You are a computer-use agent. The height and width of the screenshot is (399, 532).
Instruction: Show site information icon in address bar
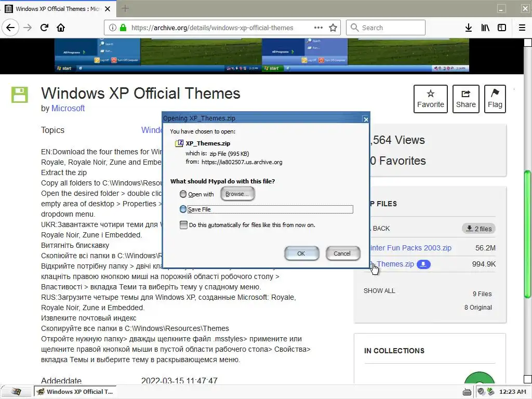point(113,28)
